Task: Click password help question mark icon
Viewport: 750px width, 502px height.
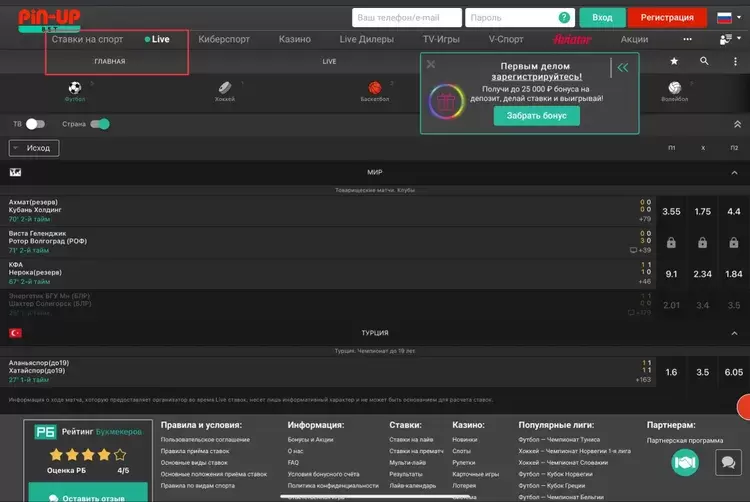Action: point(564,18)
